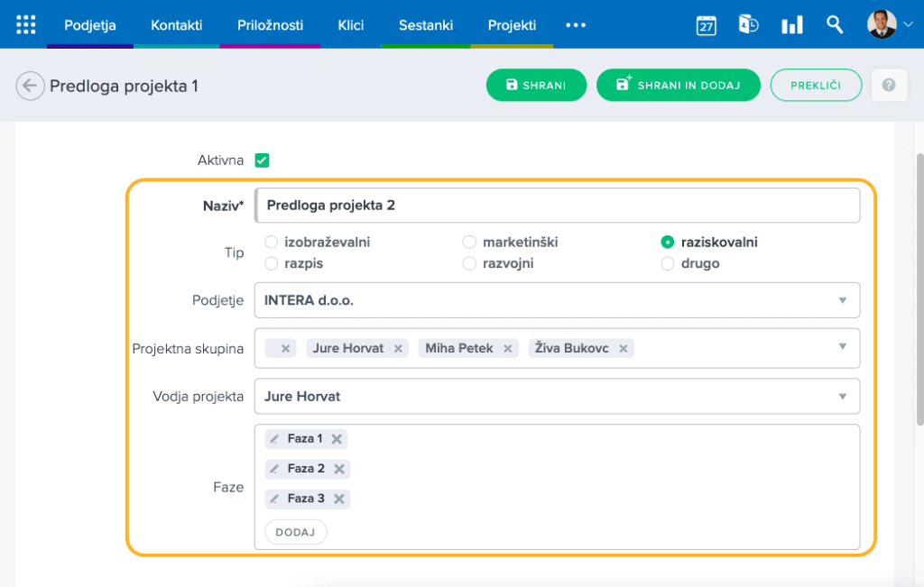Expand the Podjetje dropdown
The width and height of the screenshot is (924, 587).
(x=842, y=300)
